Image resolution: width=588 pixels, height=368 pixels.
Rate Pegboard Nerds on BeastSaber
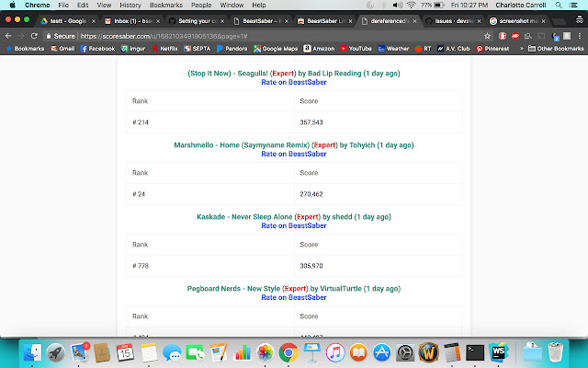tap(294, 297)
